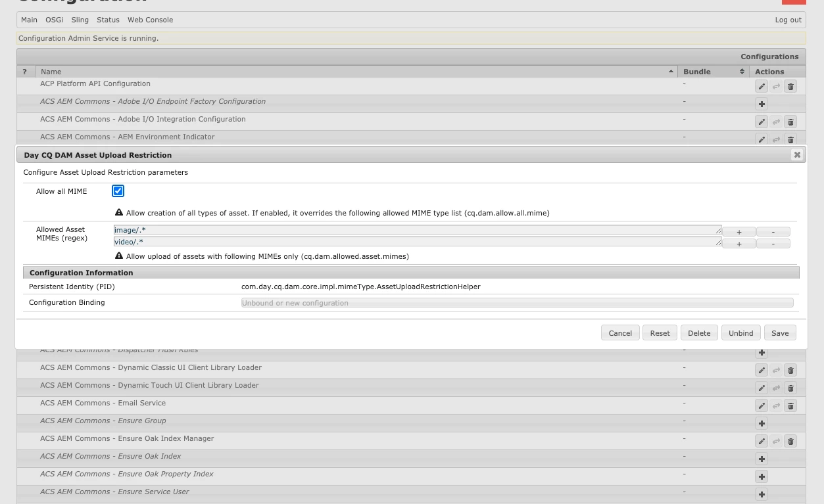Delete the Email Service configuration
The image size is (824, 504).
(x=791, y=405)
